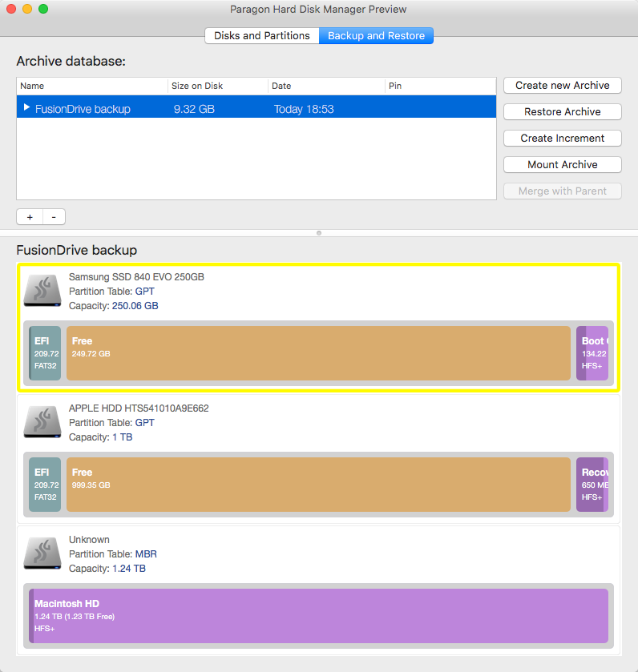638x672 pixels.
Task: Click the Today 18:53 date cell
Action: pyautogui.click(x=304, y=109)
